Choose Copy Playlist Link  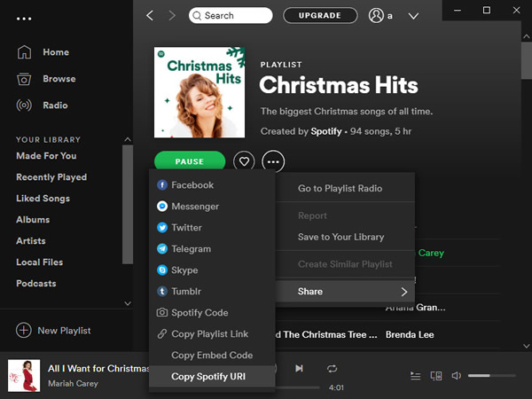pos(212,334)
